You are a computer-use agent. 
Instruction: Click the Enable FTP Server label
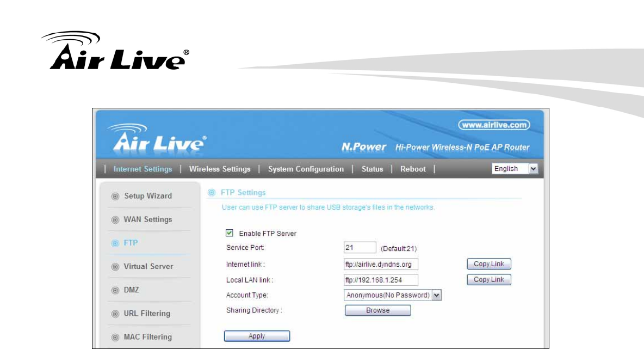click(268, 234)
